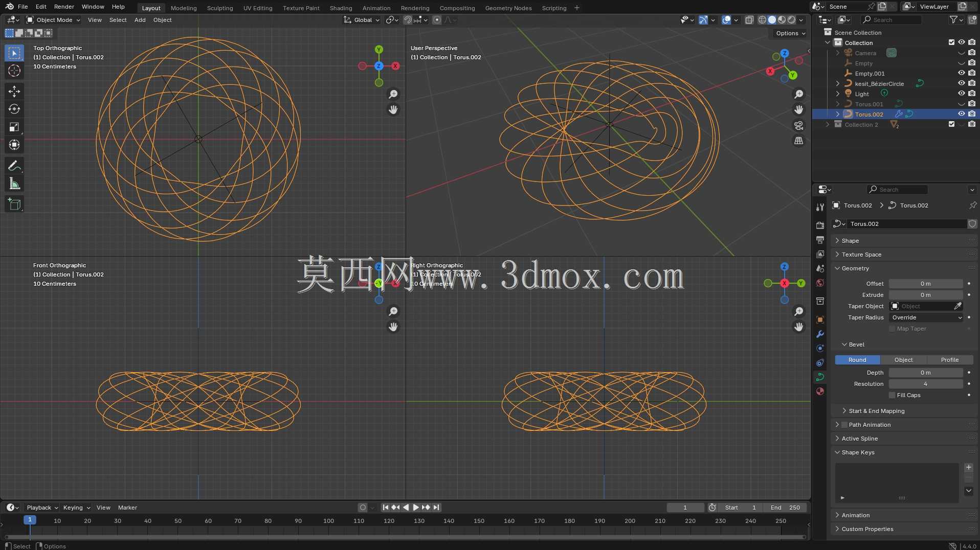The height and width of the screenshot is (550, 980).
Task: Open the Keying menu in timeline
Action: pos(76,508)
